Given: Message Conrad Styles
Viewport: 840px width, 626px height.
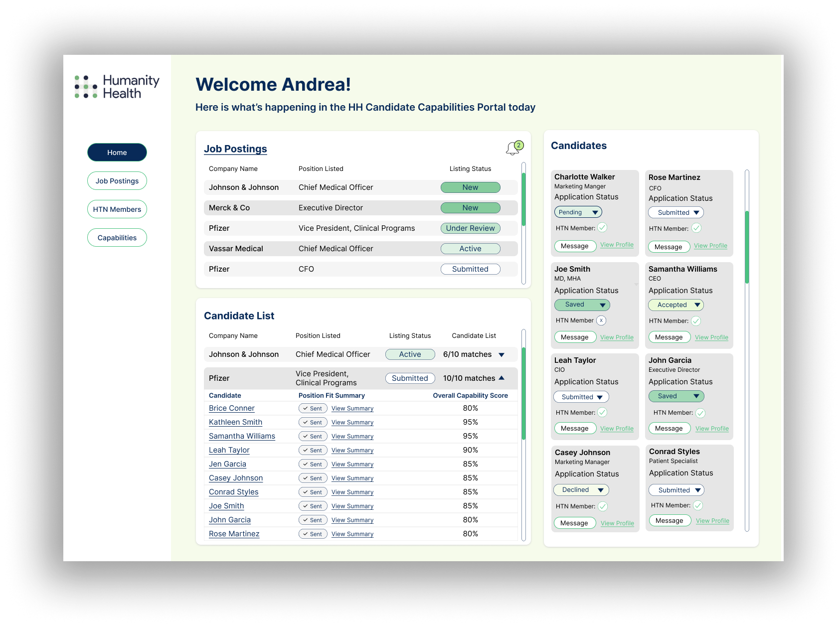Looking at the screenshot, I should [x=670, y=520].
